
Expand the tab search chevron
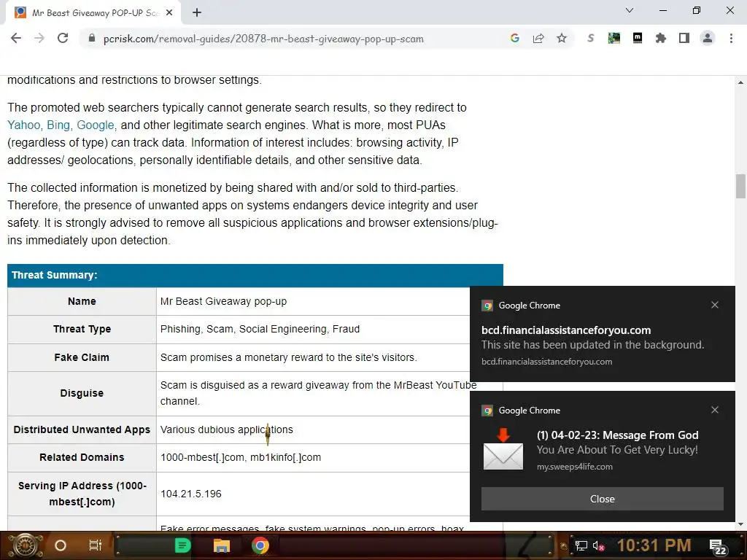pyautogui.click(x=630, y=10)
